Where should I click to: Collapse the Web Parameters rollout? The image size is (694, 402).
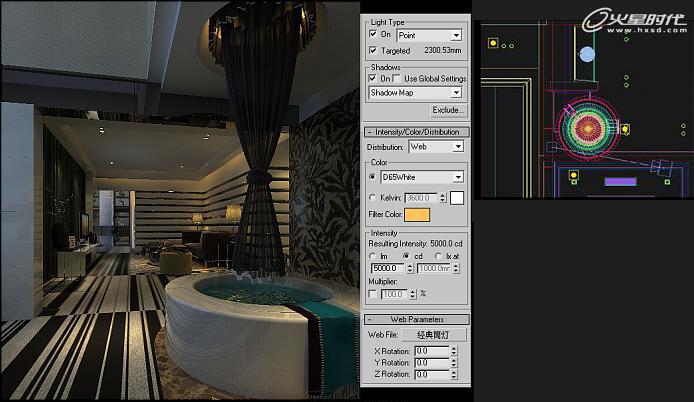point(416,319)
